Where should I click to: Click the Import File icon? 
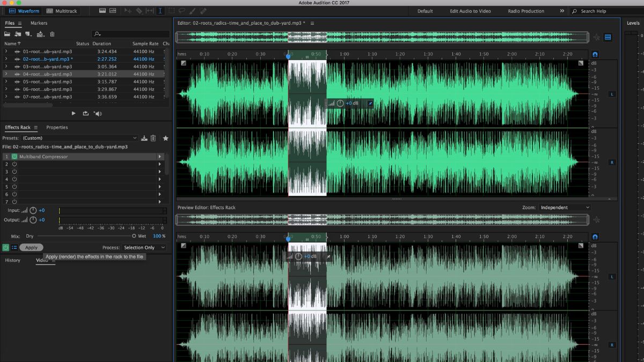18,34
